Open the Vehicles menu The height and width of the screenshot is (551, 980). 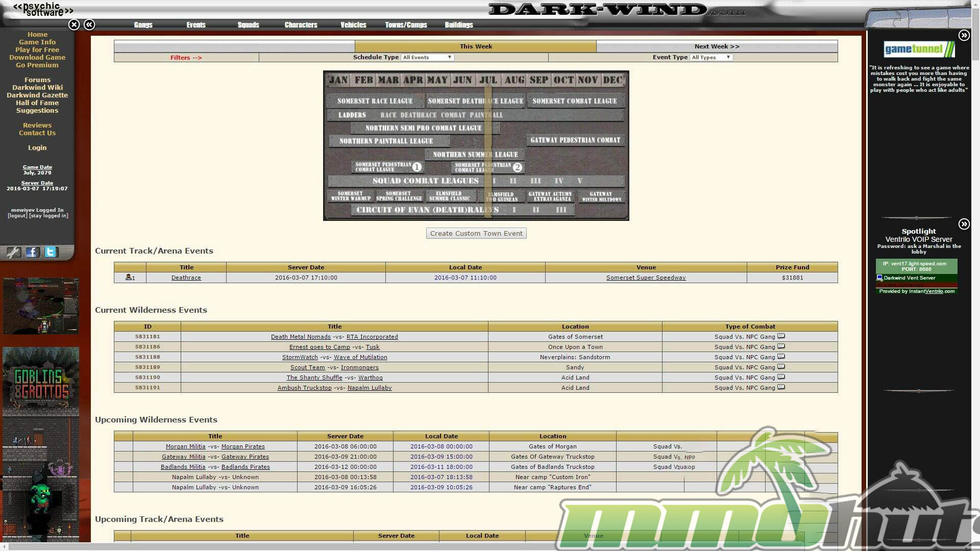tap(353, 24)
